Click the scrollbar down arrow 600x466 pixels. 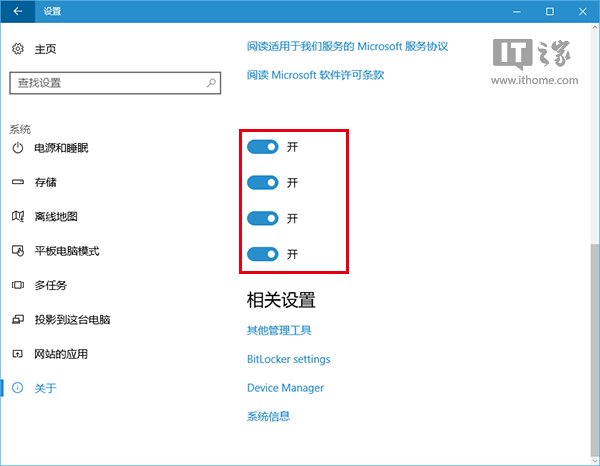[595, 460]
